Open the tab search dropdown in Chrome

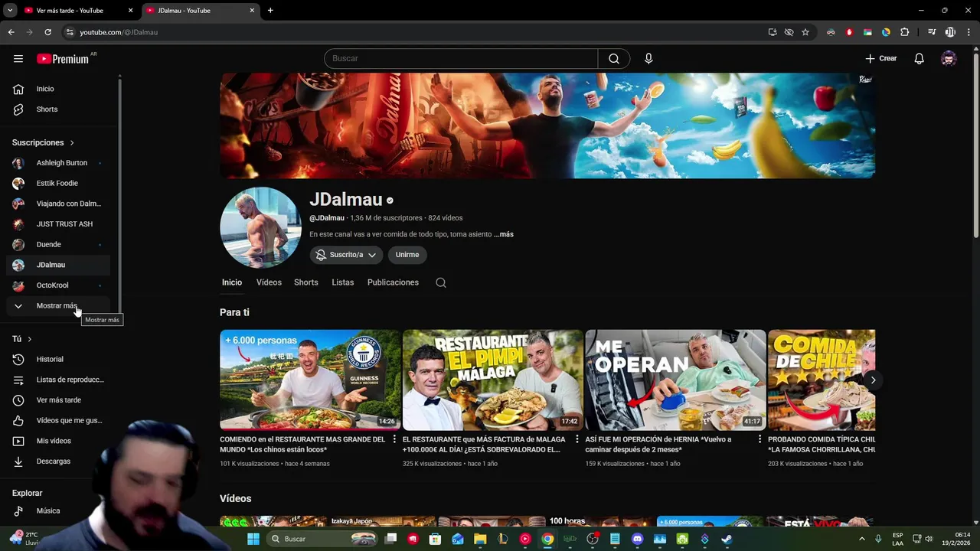tap(11, 11)
